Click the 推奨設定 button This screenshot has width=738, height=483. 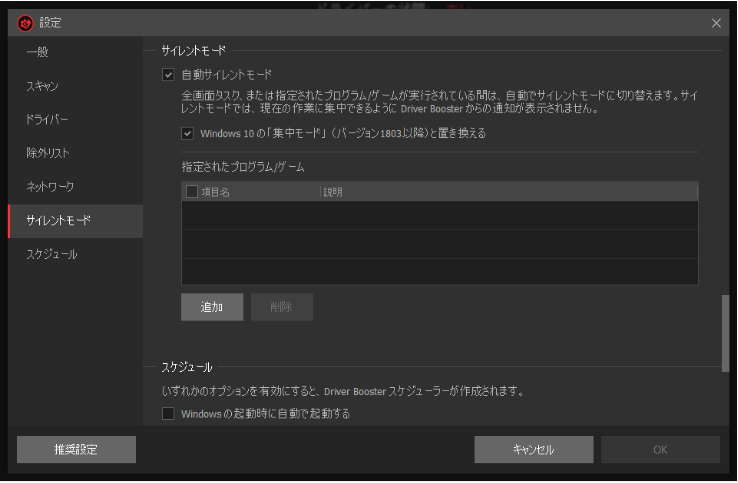tap(76, 450)
